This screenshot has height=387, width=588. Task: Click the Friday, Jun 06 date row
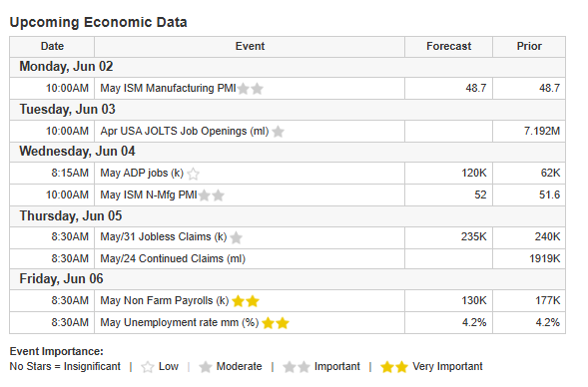pos(288,279)
